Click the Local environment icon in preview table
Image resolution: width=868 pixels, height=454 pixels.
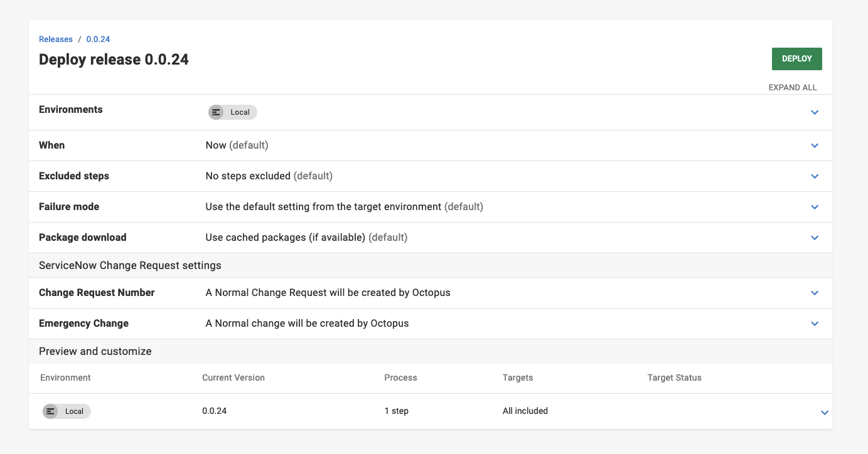point(50,411)
